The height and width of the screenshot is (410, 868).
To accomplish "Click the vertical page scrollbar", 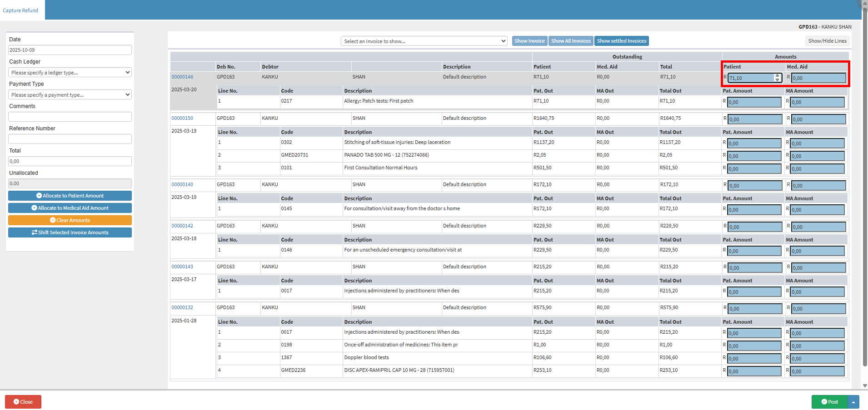I will [x=865, y=182].
